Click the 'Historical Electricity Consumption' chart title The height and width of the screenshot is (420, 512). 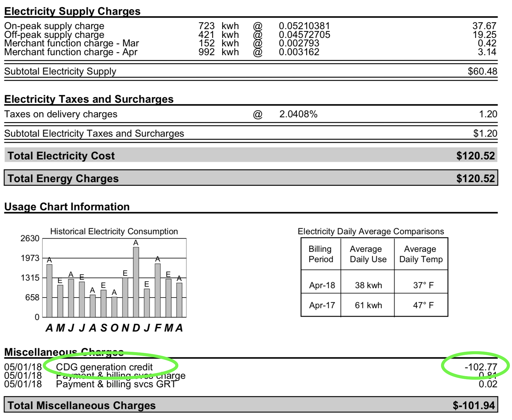[x=114, y=232]
